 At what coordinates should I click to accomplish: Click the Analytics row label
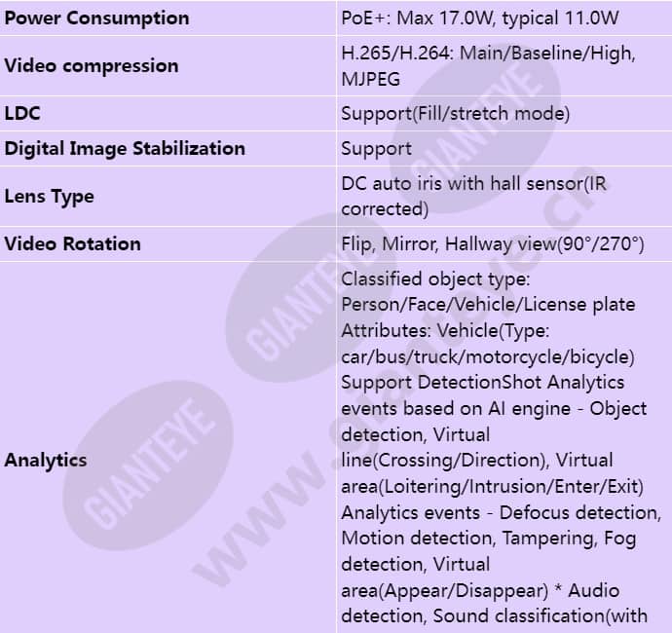[x=46, y=461]
